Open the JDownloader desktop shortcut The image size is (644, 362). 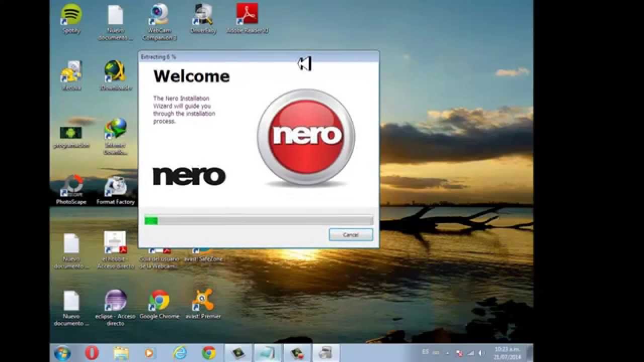(x=115, y=76)
